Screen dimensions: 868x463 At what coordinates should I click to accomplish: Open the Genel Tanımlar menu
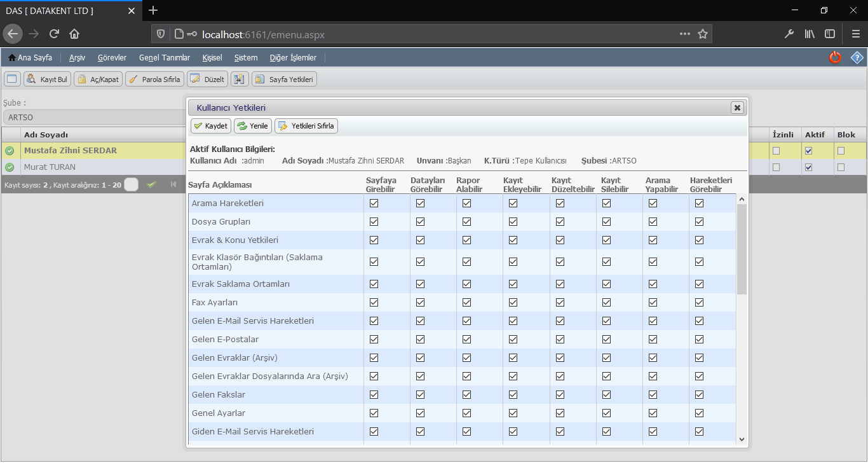(164, 58)
